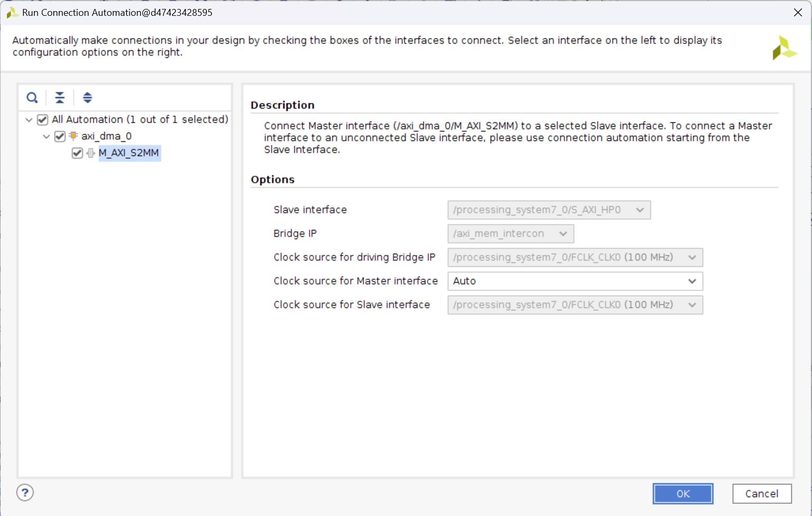Open the Slave interface combo box
Image resolution: width=812 pixels, height=516 pixels.
[x=549, y=210]
